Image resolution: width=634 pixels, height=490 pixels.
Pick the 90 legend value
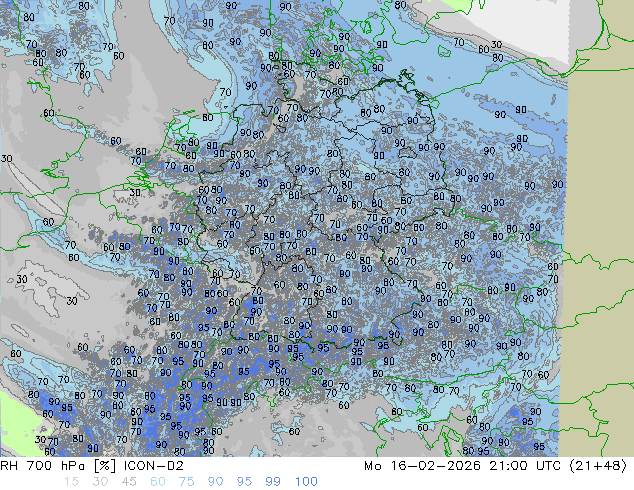[216, 482]
